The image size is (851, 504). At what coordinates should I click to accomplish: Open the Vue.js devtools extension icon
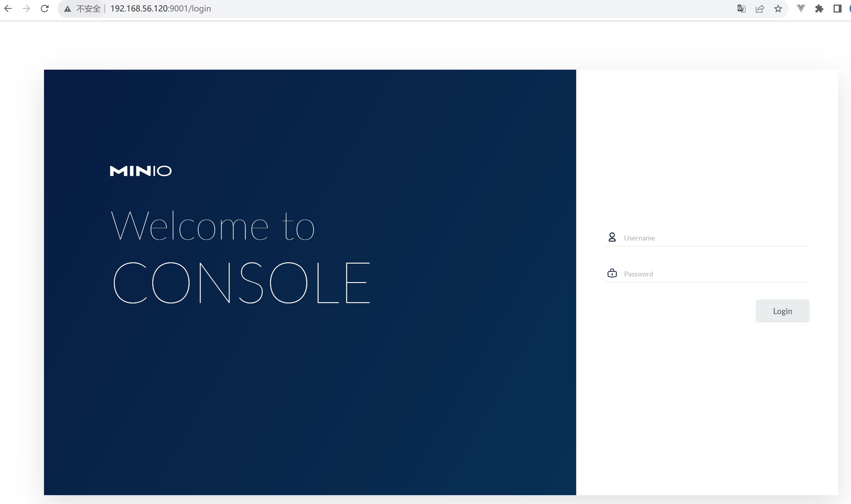[801, 9]
